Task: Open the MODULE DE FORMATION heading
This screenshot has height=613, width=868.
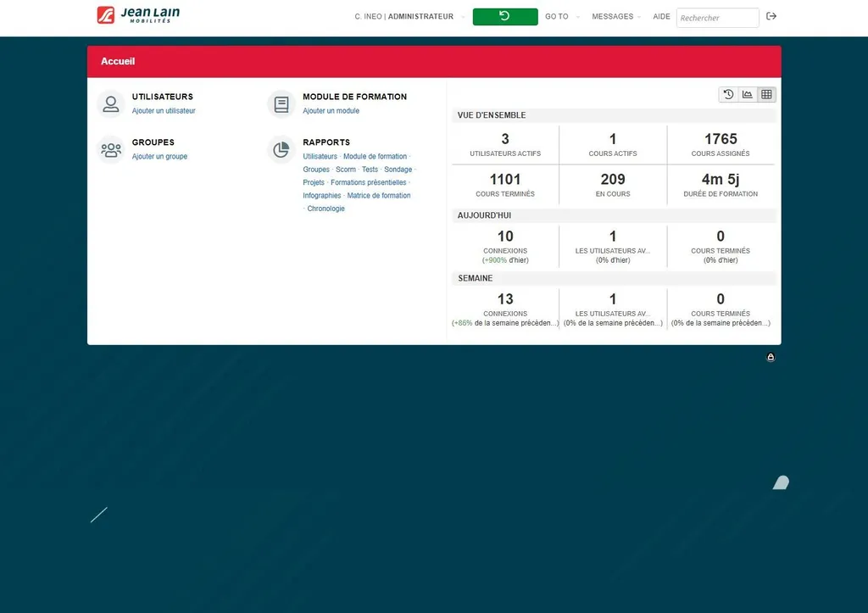Action: click(354, 97)
